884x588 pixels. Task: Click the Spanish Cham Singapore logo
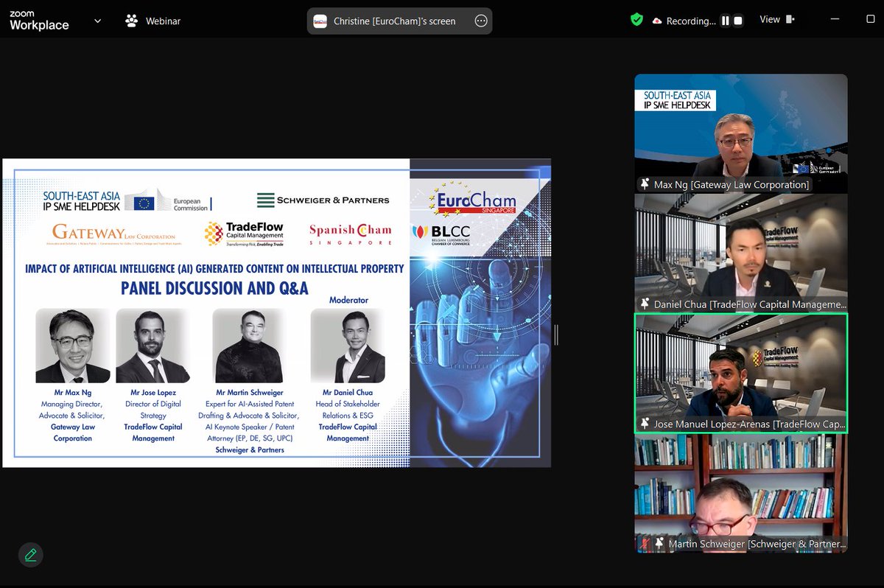351,234
